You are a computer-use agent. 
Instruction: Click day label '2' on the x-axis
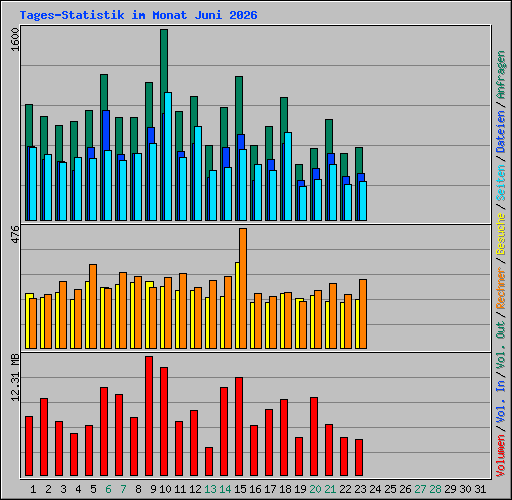pos(48,489)
